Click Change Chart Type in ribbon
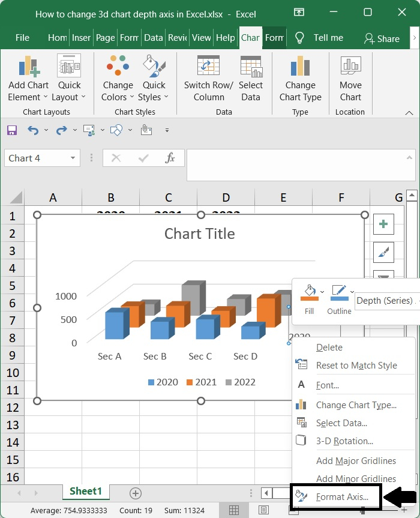Viewport: 420px width, 518px height. point(300,79)
